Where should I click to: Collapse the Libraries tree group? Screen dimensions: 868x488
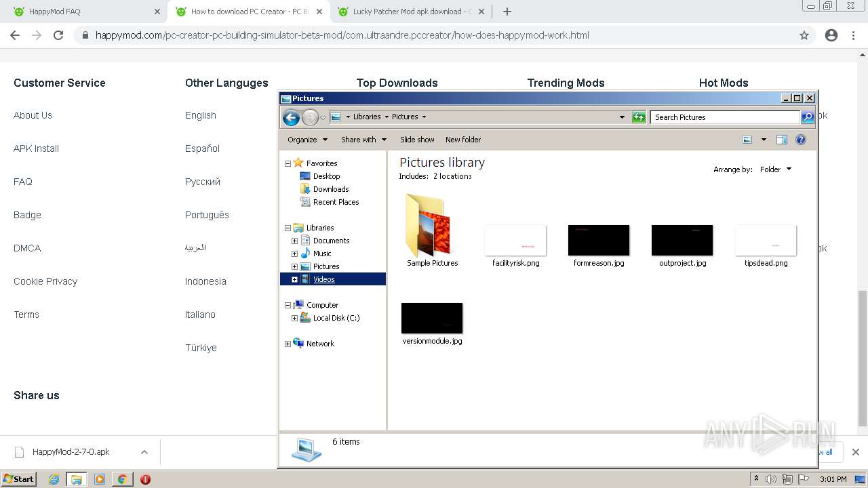tap(288, 228)
